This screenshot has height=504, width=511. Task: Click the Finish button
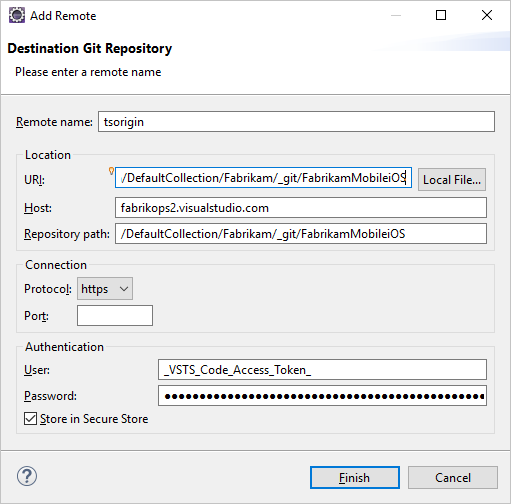point(355,478)
